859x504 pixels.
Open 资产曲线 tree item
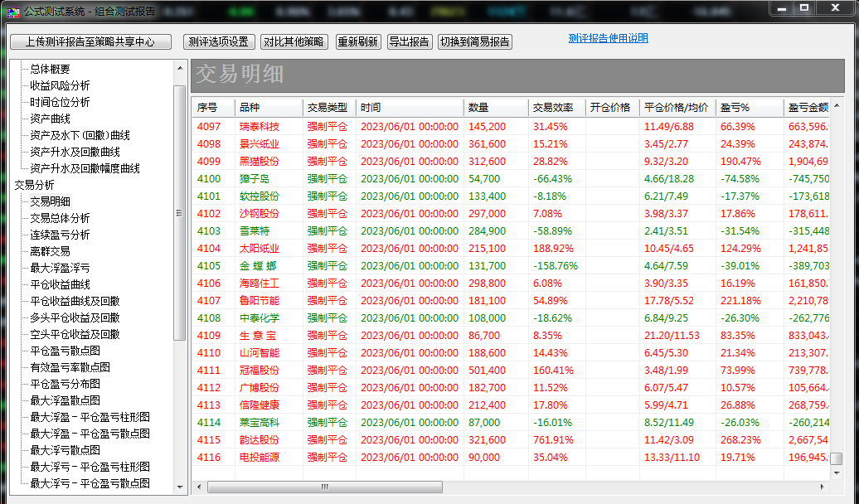point(50,119)
